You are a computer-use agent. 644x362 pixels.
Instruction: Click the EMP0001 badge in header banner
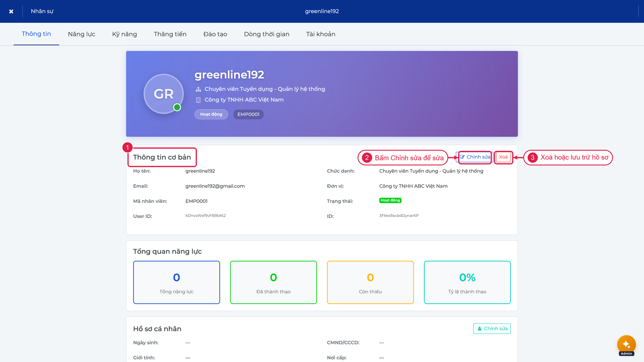[x=248, y=114]
